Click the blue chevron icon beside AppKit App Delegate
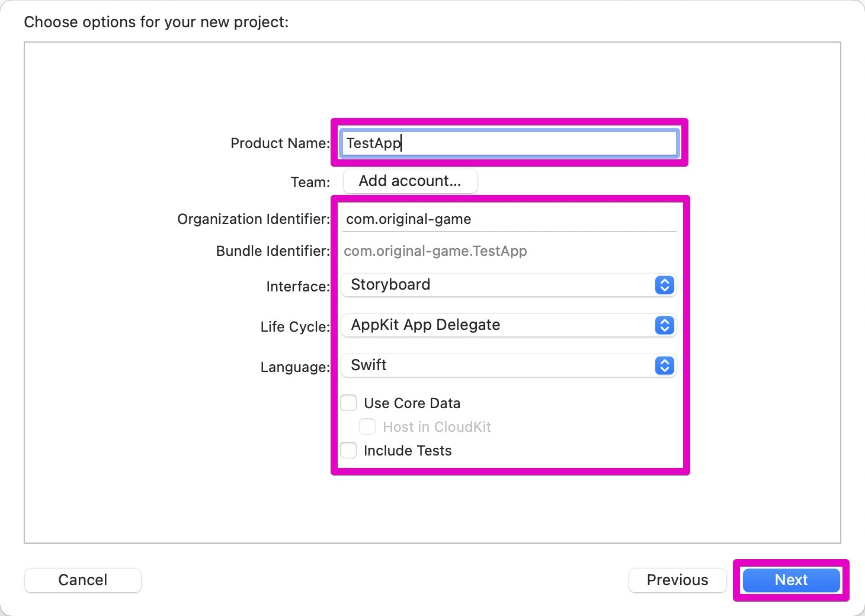This screenshot has width=865, height=616. coord(664,325)
